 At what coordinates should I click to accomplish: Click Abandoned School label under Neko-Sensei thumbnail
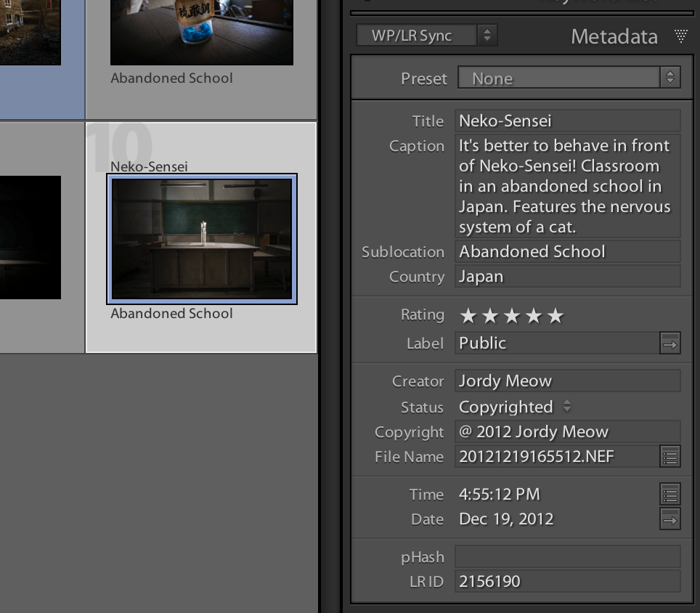pos(172,314)
